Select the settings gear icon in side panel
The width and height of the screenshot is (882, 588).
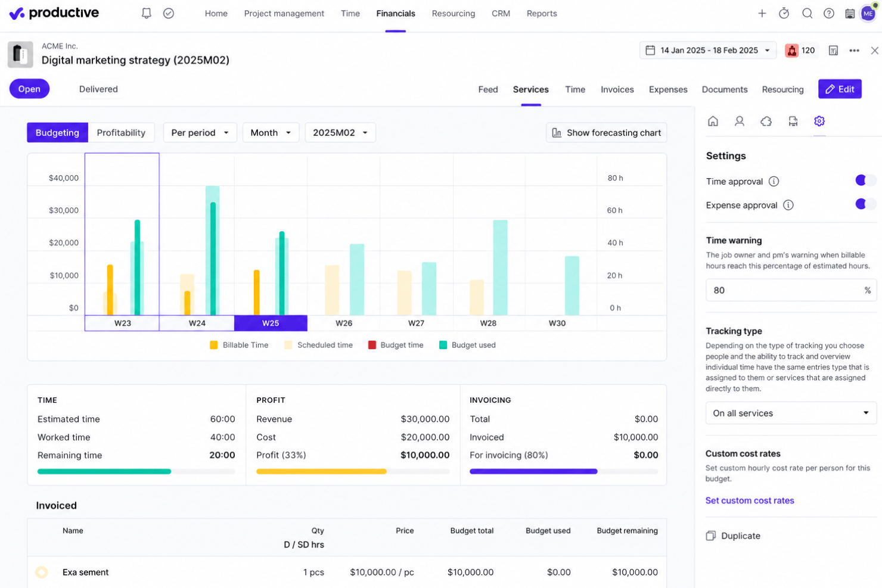pos(819,121)
